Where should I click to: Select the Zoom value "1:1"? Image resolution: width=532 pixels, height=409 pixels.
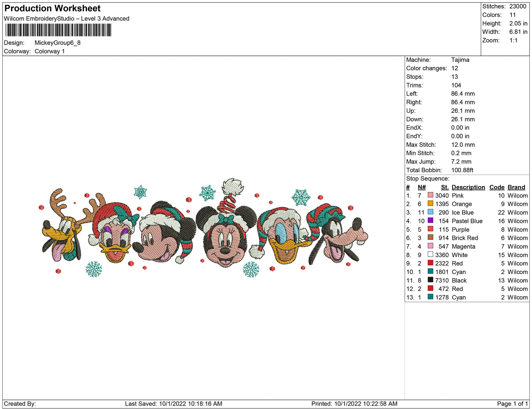pyautogui.click(x=514, y=40)
